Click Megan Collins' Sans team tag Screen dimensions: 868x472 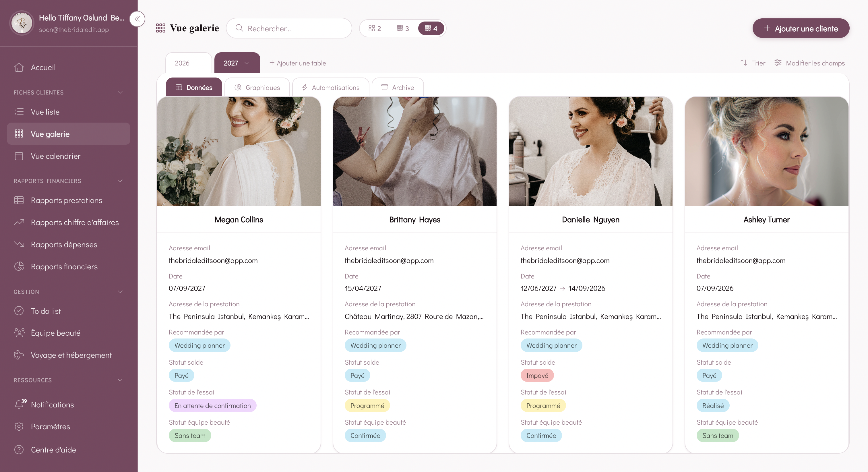pyautogui.click(x=190, y=436)
